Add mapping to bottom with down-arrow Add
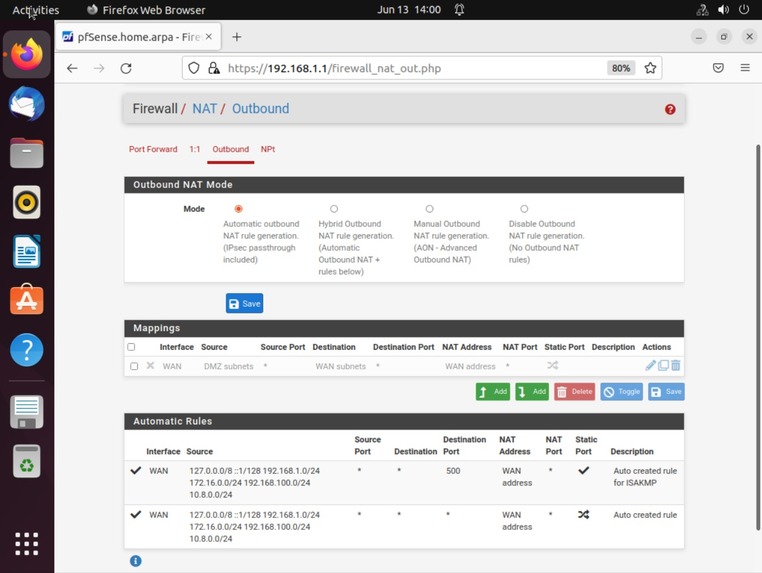Screen dimensions: 762x573 click(532, 392)
